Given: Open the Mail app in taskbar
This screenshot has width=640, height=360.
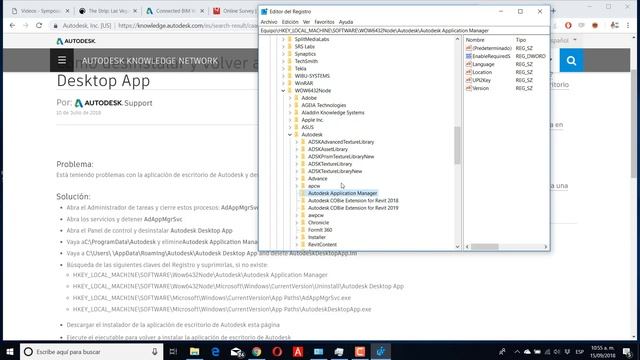Looking at the screenshot, I should [x=236, y=351].
